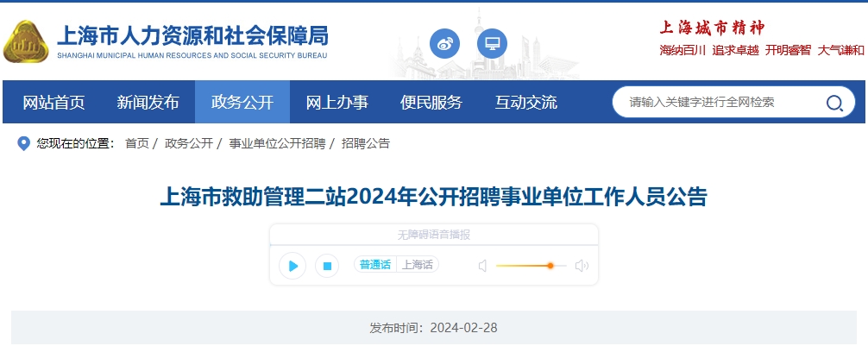Click the 上海城市精神 banner text
The width and height of the screenshot is (868, 346).
[x=712, y=27]
